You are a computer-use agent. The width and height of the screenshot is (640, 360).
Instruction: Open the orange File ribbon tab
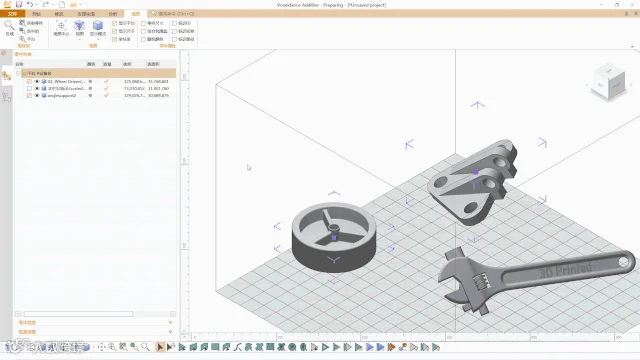point(12,14)
